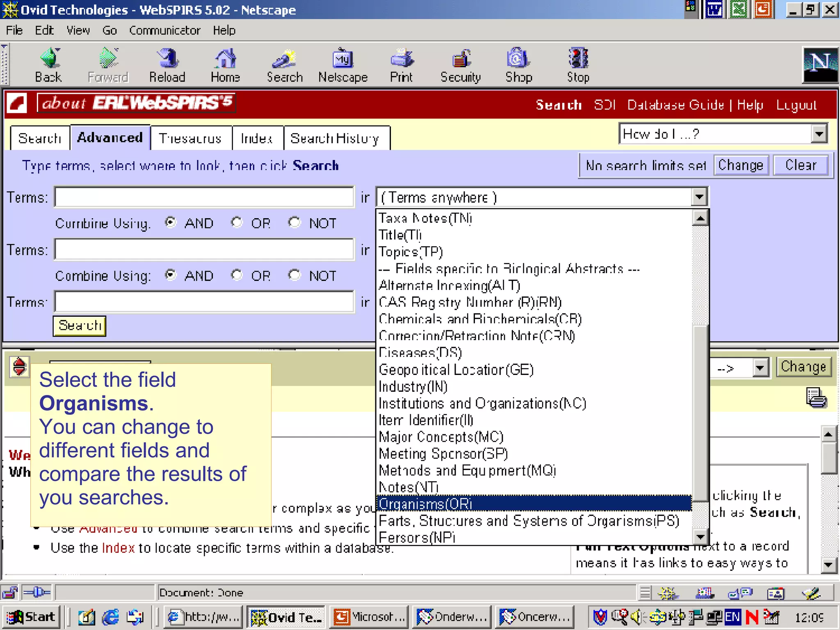
Task: Click the Index link in help text
Action: click(x=118, y=548)
